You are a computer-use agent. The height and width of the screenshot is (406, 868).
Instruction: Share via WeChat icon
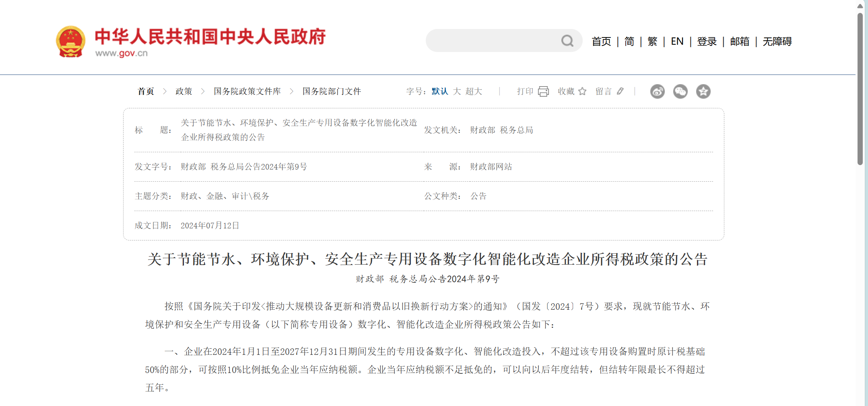680,91
